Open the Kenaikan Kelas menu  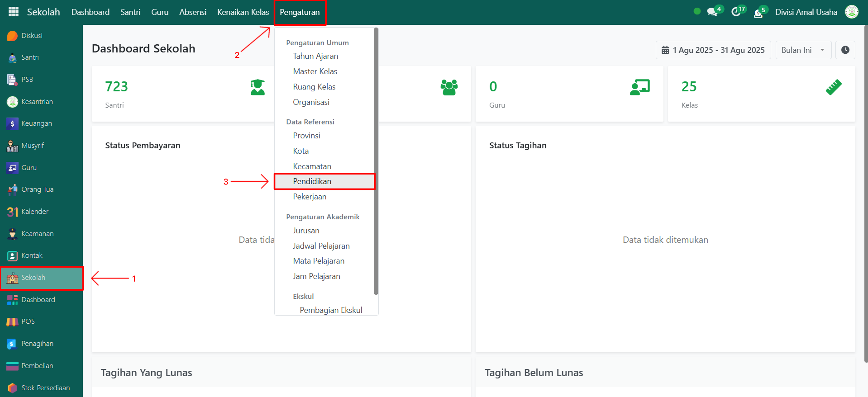point(243,12)
